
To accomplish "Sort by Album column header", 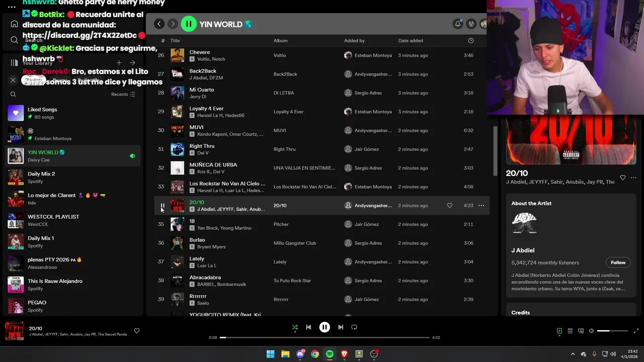I will tap(280, 41).
